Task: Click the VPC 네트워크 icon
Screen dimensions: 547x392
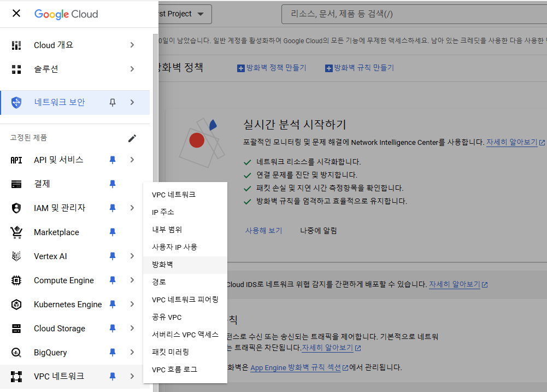Action: 16,377
